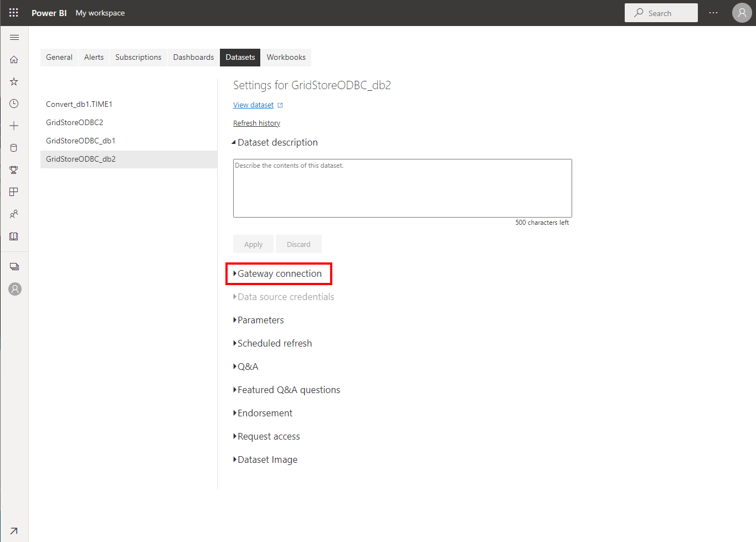
Task: Switch to the Dashboards tab
Action: coord(193,58)
